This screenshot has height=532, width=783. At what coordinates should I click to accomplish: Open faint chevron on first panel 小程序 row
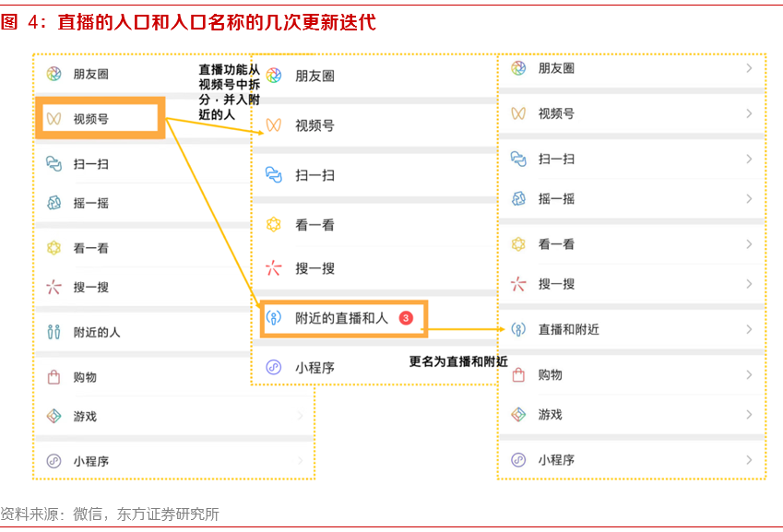tap(300, 460)
